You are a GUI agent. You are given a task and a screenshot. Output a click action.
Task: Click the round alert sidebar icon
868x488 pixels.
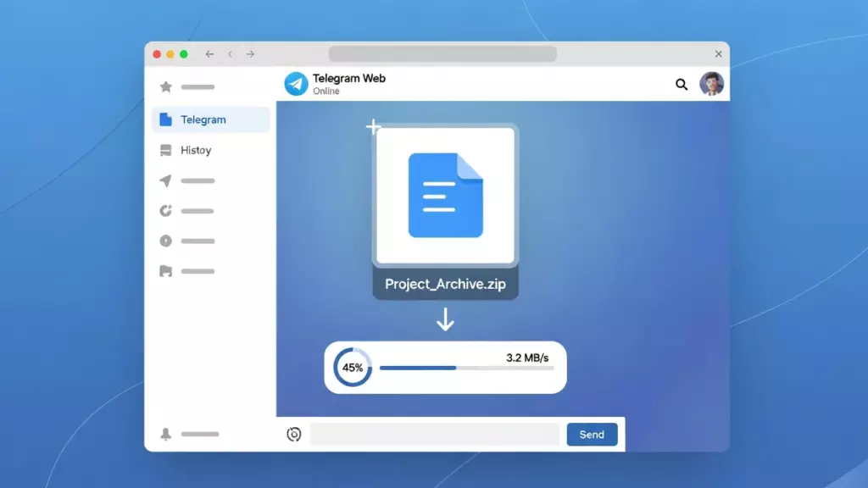click(x=166, y=241)
